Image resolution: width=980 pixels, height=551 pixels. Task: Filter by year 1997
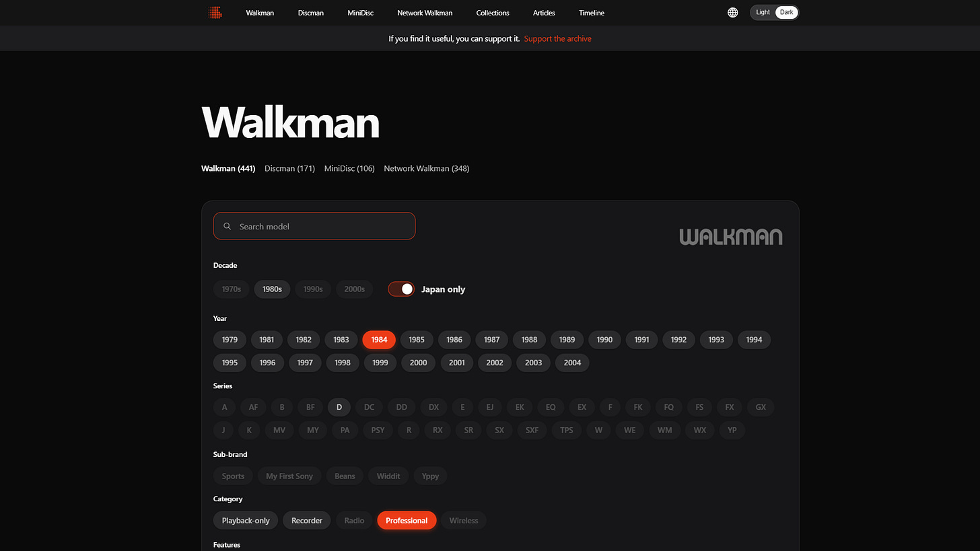tap(305, 363)
